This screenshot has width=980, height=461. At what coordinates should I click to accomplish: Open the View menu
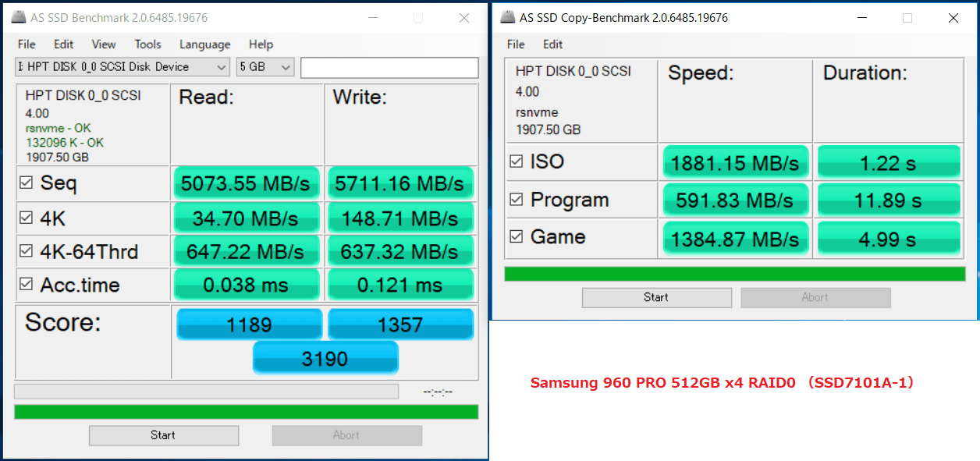[x=104, y=44]
